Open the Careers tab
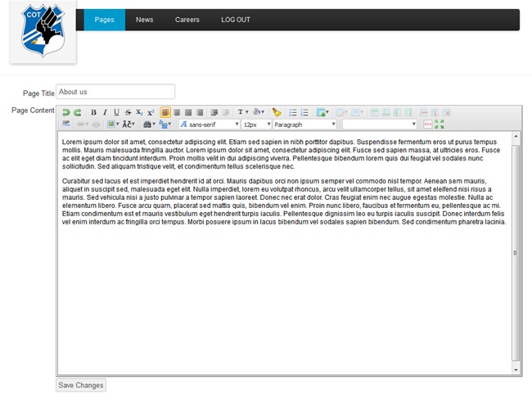Image resolution: width=532 pixels, height=407 pixels. (187, 20)
